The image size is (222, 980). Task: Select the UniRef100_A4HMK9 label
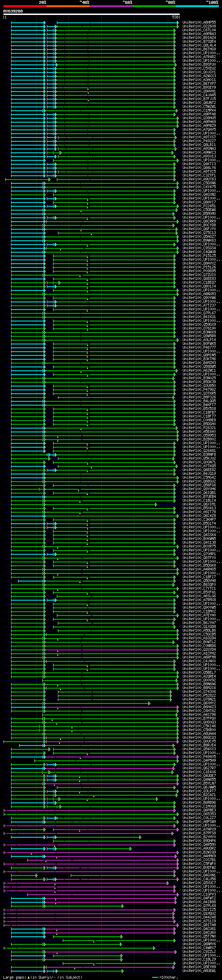coord(199,856)
